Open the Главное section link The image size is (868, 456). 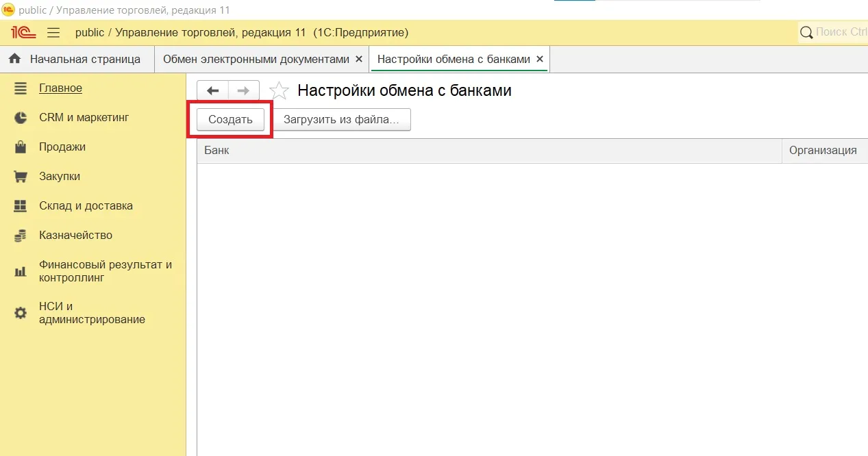click(60, 88)
